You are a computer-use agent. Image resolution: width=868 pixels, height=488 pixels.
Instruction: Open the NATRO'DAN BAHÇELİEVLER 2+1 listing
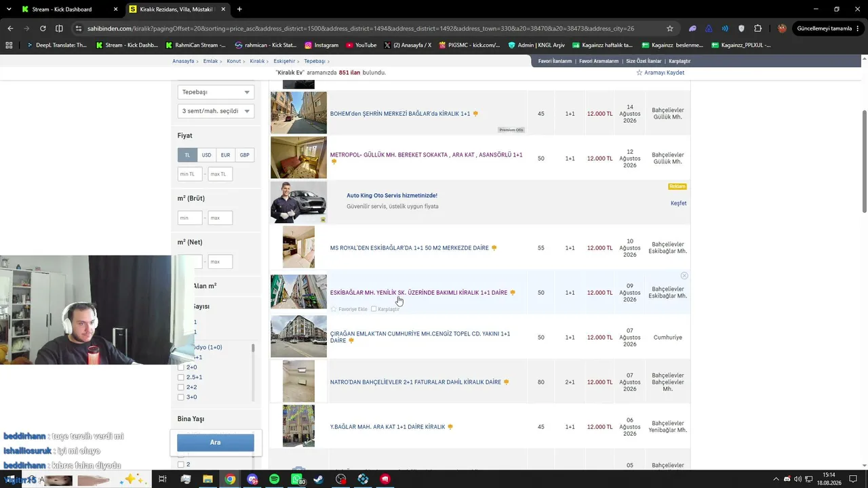click(416, 382)
